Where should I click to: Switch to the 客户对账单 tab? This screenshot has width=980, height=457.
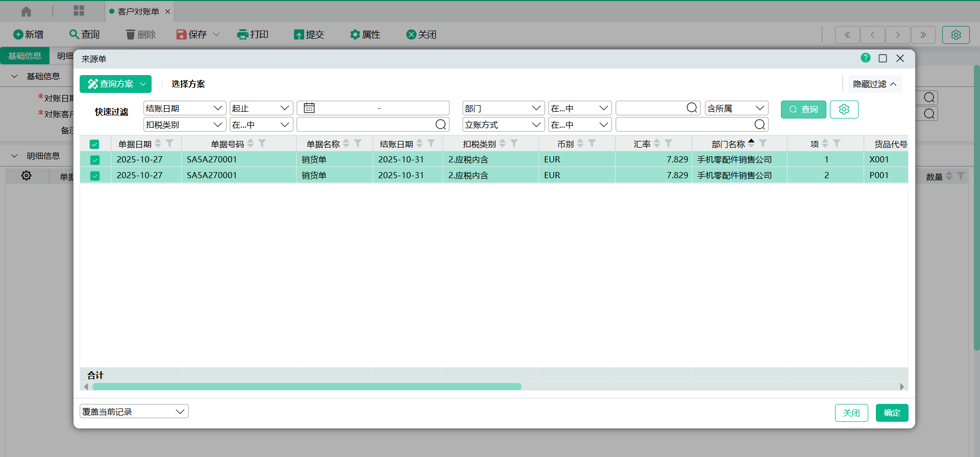138,11
